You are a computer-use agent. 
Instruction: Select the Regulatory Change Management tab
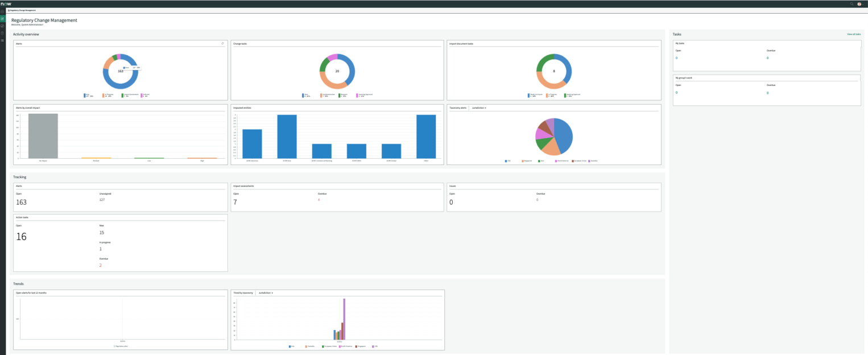(20, 10)
